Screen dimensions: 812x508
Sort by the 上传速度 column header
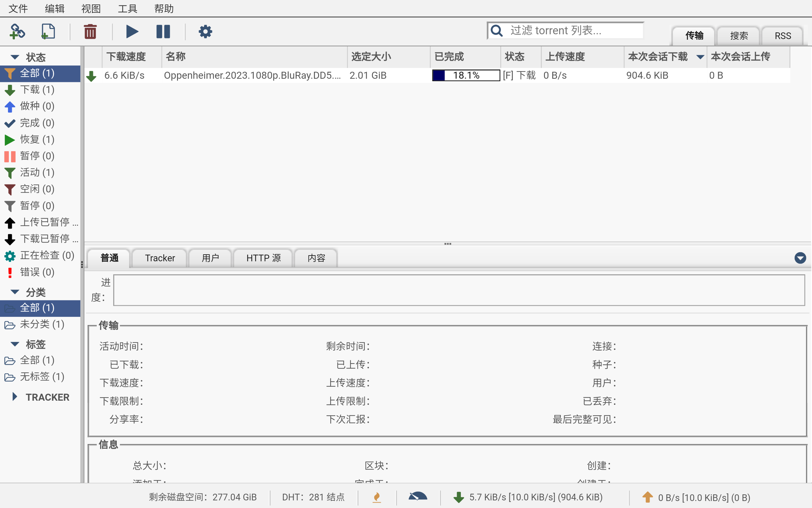[583, 57]
